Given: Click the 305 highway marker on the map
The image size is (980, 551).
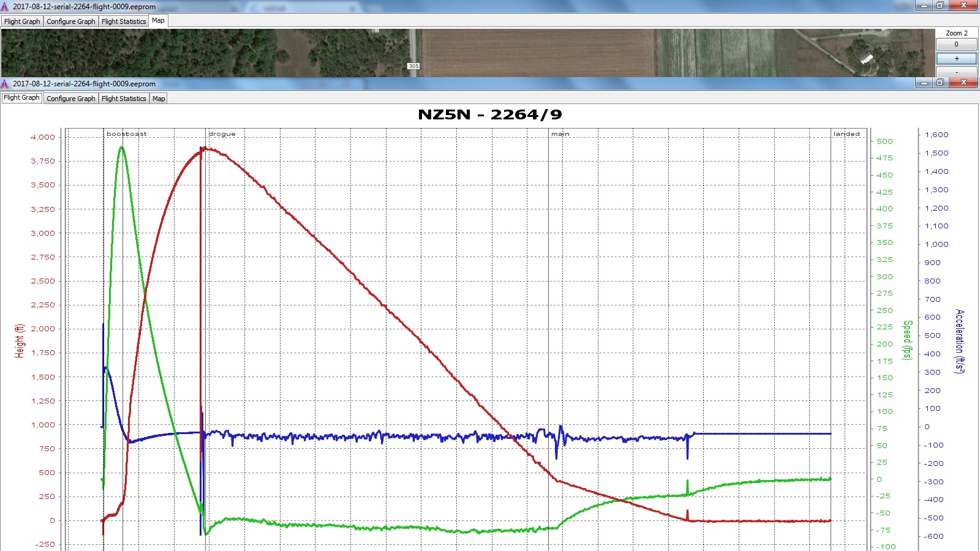Looking at the screenshot, I should [413, 66].
